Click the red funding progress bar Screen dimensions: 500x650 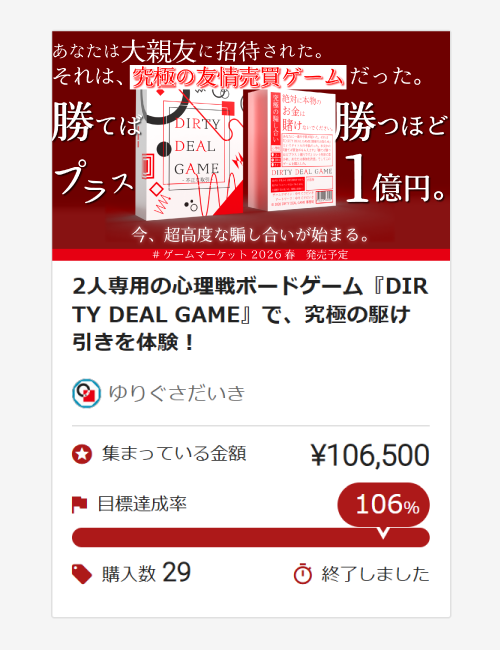click(251, 537)
